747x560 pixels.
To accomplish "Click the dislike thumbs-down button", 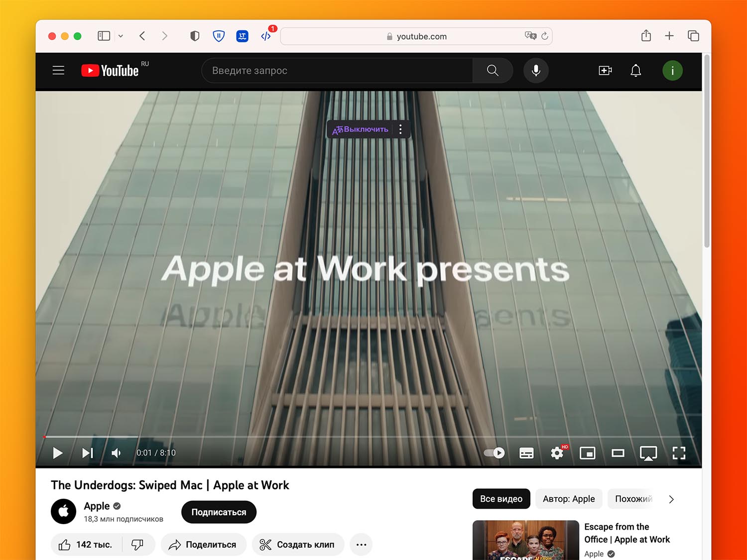I will click(x=137, y=545).
